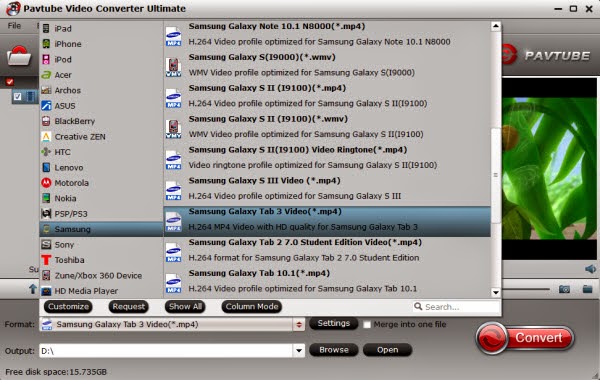Open the Archos device category
600x380 pixels.
(101, 90)
